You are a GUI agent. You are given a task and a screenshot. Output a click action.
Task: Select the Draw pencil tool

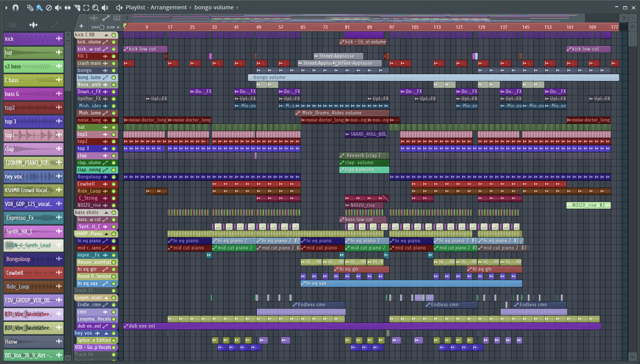pos(30,8)
